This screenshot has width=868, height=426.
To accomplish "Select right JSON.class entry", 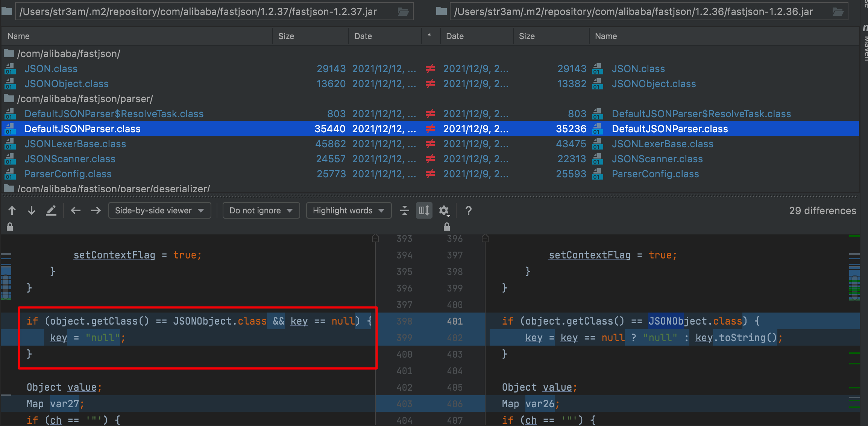I will point(638,68).
